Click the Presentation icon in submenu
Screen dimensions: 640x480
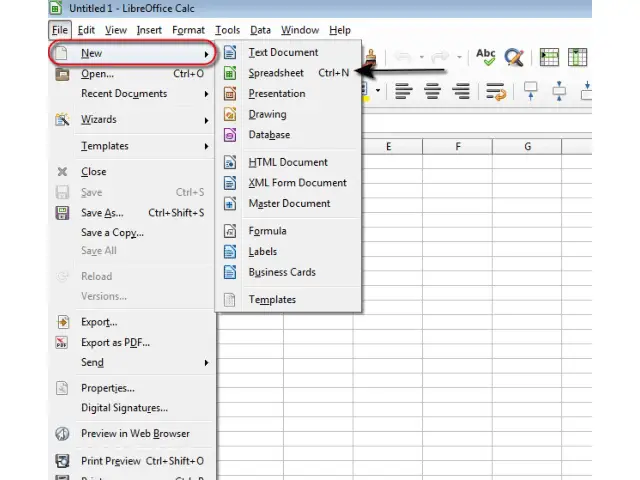pyautogui.click(x=230, y=93)
